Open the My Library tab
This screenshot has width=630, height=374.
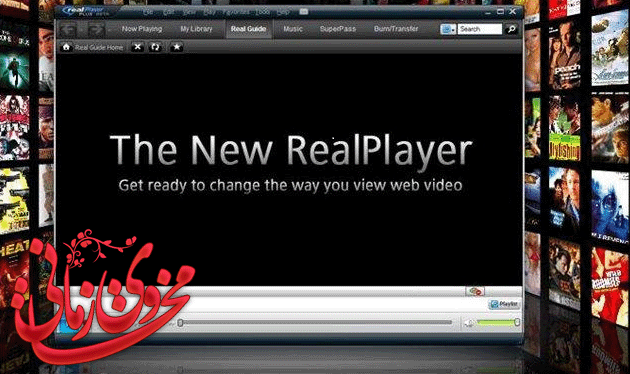tap(196, 29)
